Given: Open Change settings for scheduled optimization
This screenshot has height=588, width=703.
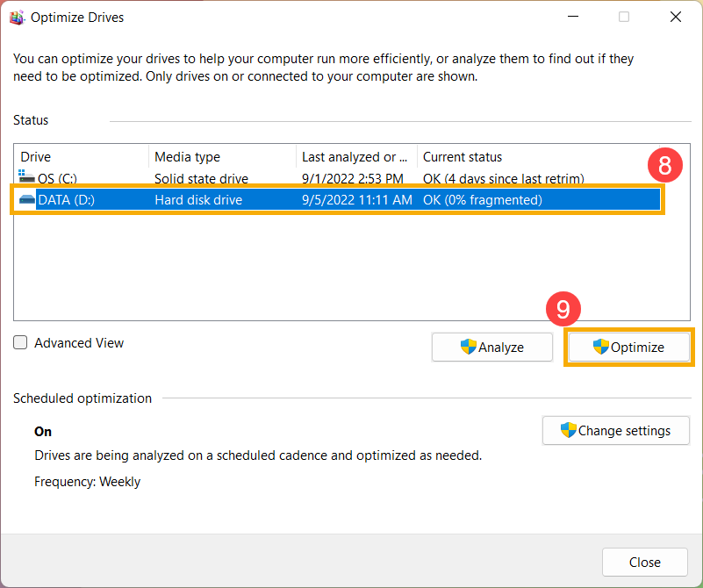Looking at the screenshot, I should 615,430.
